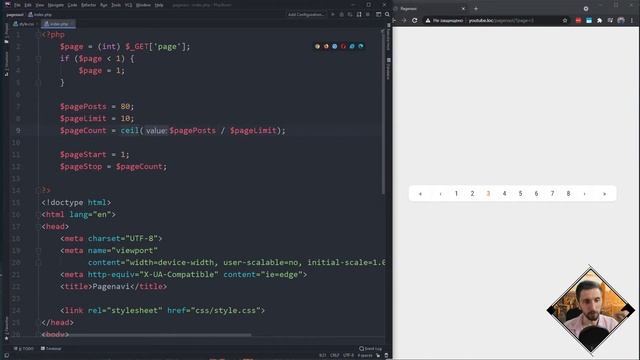Click the UTF-8 encoding selector in status bar
The width and height of the screenshot is (640, 360).
(348, 356)
